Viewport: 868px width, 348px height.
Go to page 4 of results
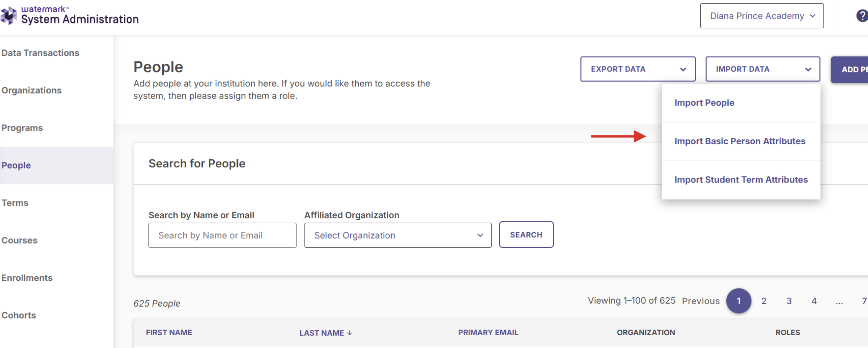(814, 301)
